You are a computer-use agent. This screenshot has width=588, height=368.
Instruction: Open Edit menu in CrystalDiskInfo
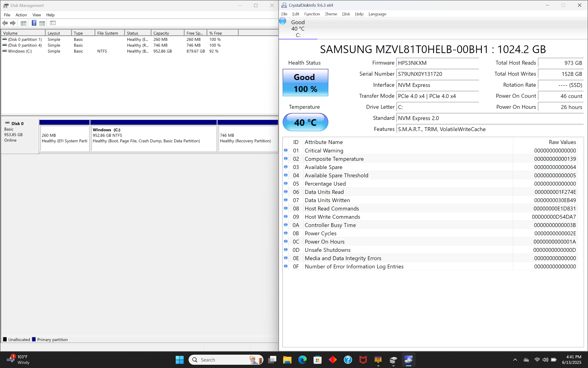pos(296,14)
